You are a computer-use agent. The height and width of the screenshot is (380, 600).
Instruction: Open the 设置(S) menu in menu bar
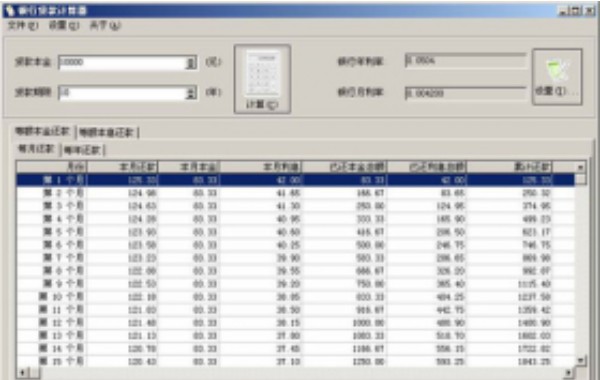(x=64, y=26)
